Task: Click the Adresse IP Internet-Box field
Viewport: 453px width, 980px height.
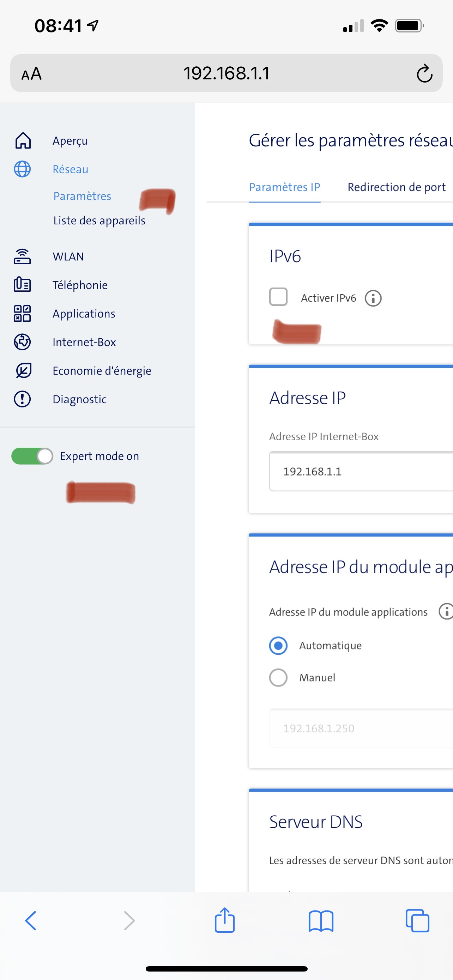Action: [x=361, y=471]
